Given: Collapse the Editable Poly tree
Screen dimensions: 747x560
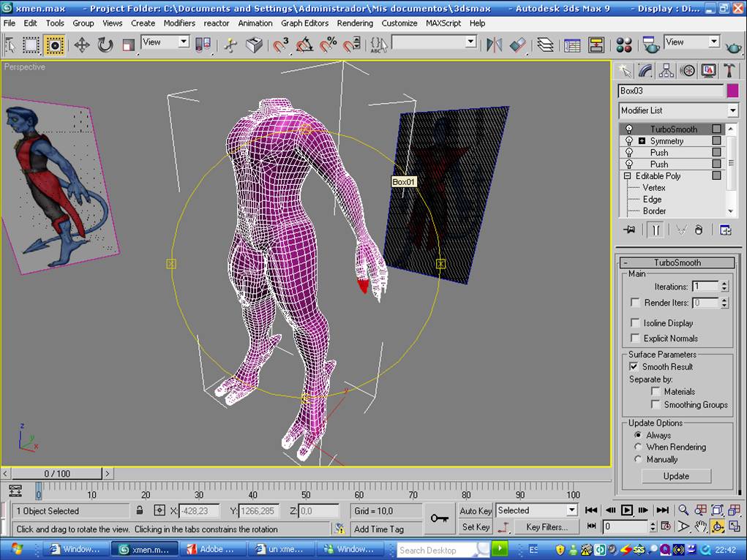Looking at the screenshot, I should tap(628, 175).
